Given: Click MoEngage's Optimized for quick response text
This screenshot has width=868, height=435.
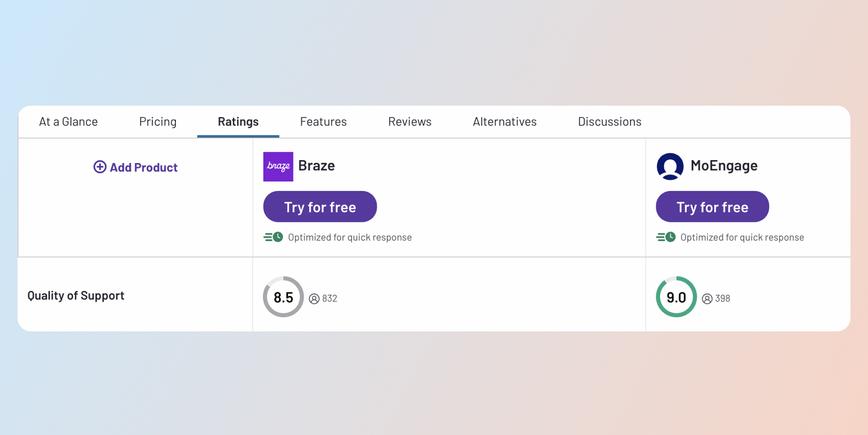Looking at the screenshot, I should click(x=742, y=237).
